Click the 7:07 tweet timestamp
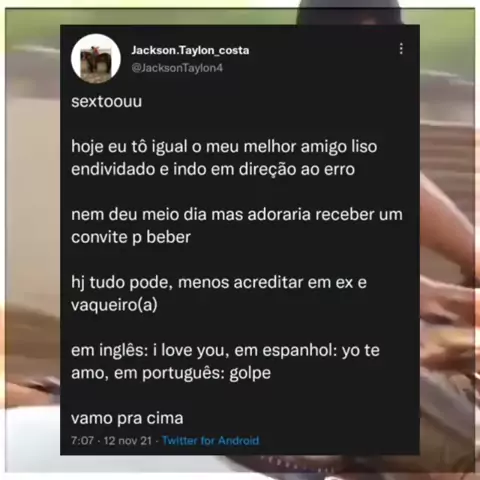This screenshot has height=480, width=480. click(82, 441)
